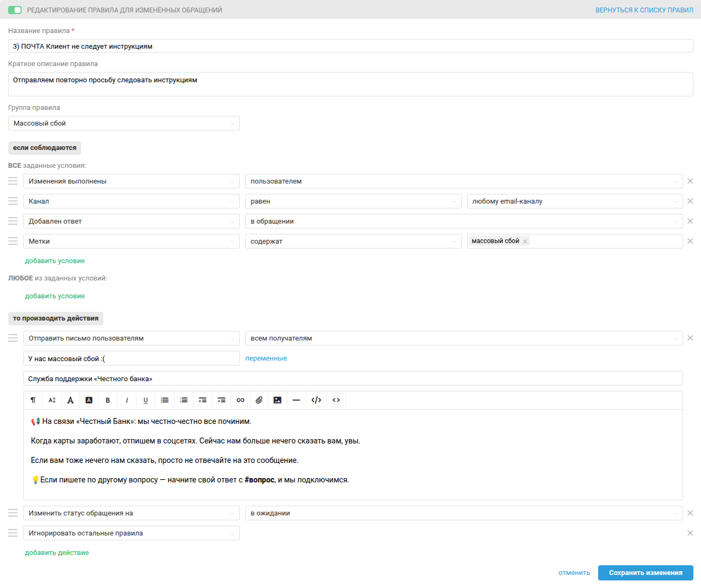Expand the 'в ожидании' status dropdown
The height and width of the screenshot is (588, 701).
[x=464, y=513]
